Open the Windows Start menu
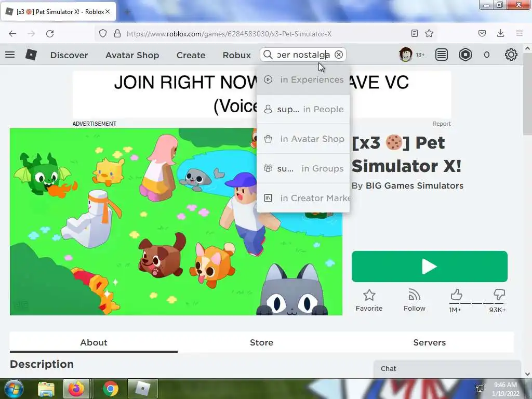The height and width of the screenshot is (399, 532). (14, 389)
